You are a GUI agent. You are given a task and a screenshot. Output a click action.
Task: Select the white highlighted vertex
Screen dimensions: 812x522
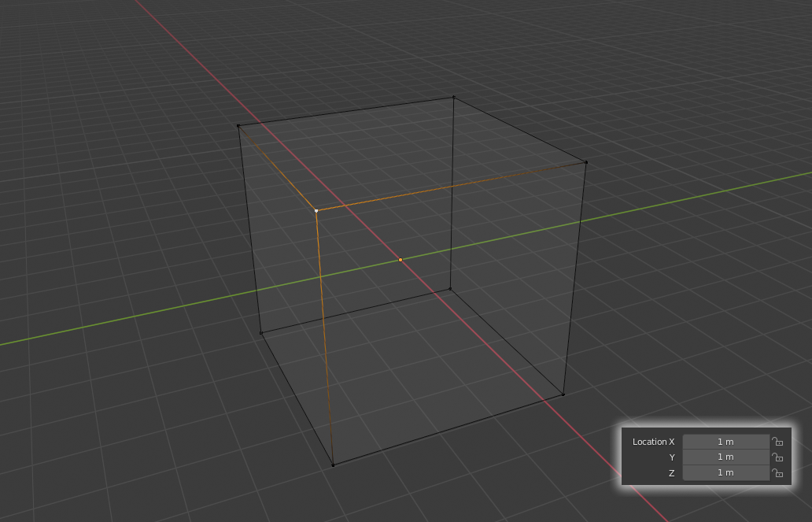pos(317,210)
